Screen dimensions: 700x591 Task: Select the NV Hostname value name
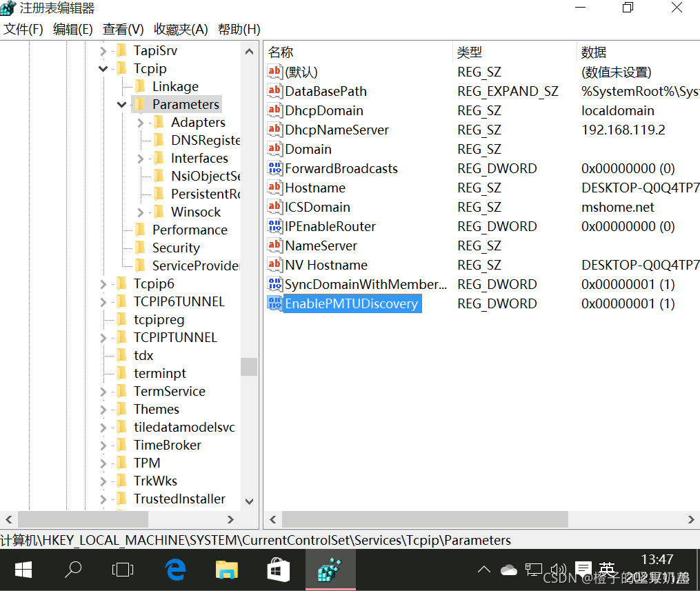click(326, 265)
